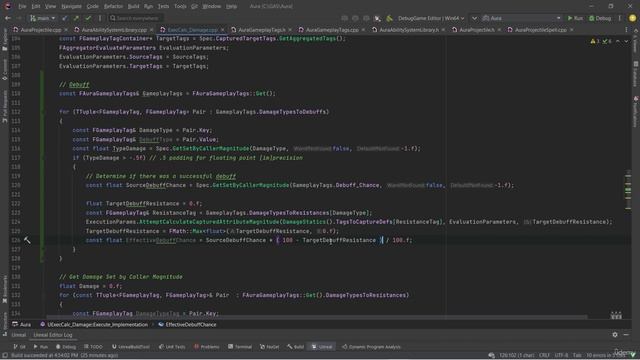Viewport: 640px width, 360px height.
Task: Click the Run button
Action: click(x=575, y=18)
